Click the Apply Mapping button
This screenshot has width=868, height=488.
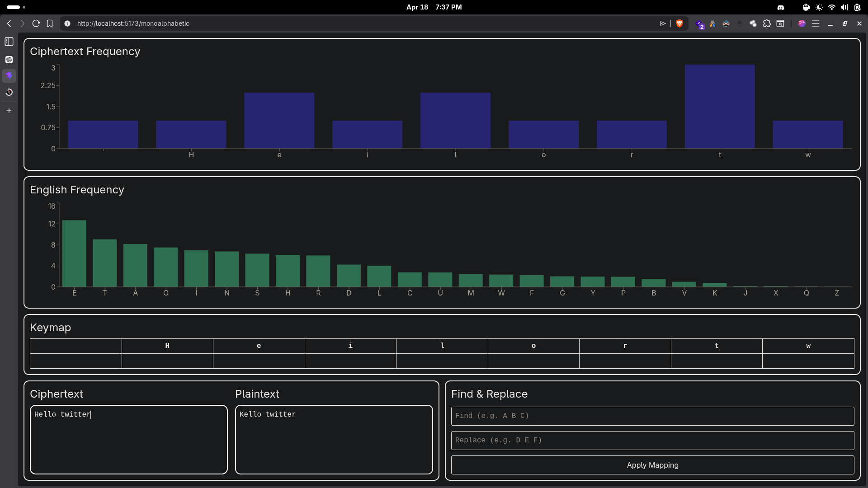point(652,465)
